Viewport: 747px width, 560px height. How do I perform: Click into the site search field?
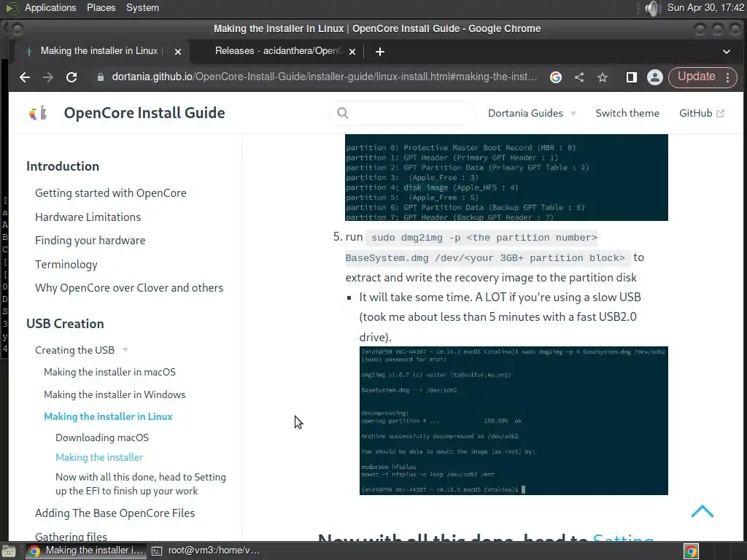tap(403, 113)
